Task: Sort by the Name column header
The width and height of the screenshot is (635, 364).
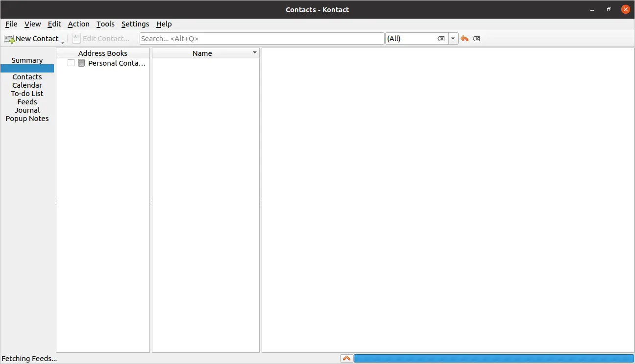Action: [x=202, y=53]
